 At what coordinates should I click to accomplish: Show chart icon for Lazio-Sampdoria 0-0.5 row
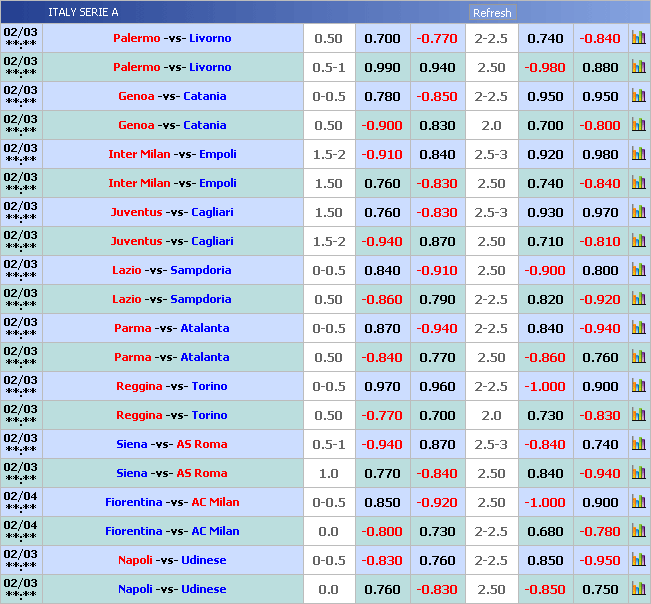pos(638,270)
